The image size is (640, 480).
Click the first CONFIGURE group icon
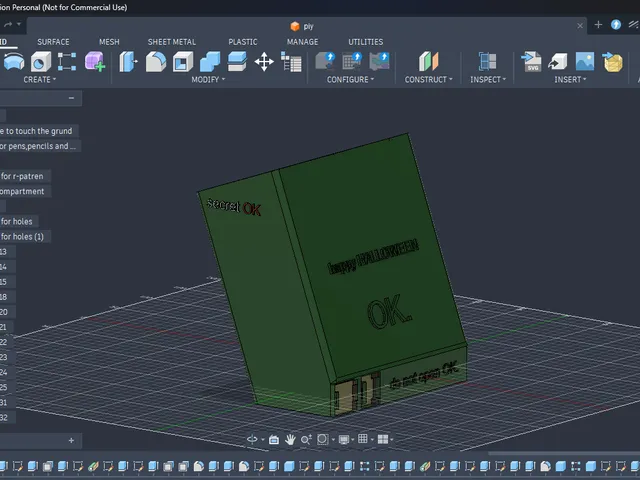tap(325, 61)
